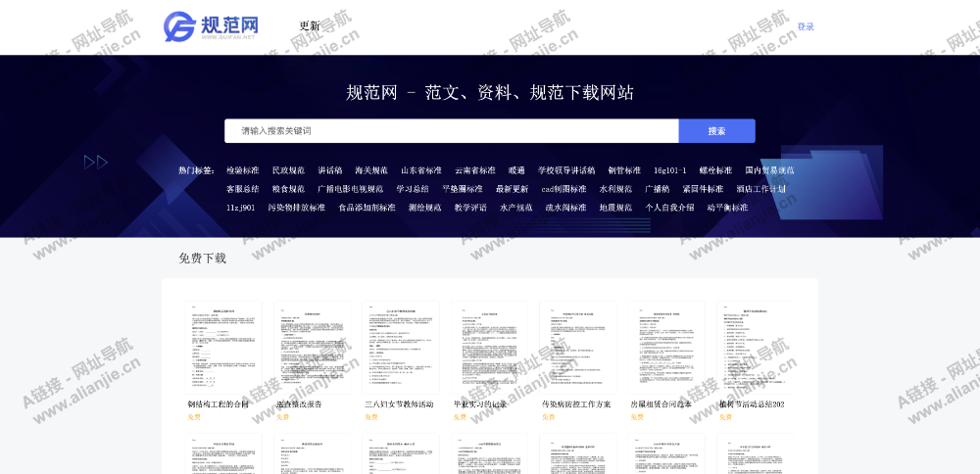Open 植树节活动总结 document thumbnail
The width and height of the screenshot is (980, 474).
point(755,348)
